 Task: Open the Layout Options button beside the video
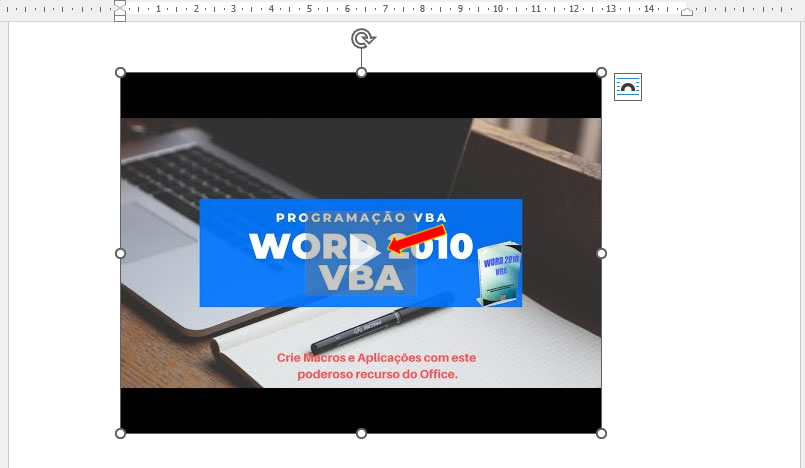point(627,87)
